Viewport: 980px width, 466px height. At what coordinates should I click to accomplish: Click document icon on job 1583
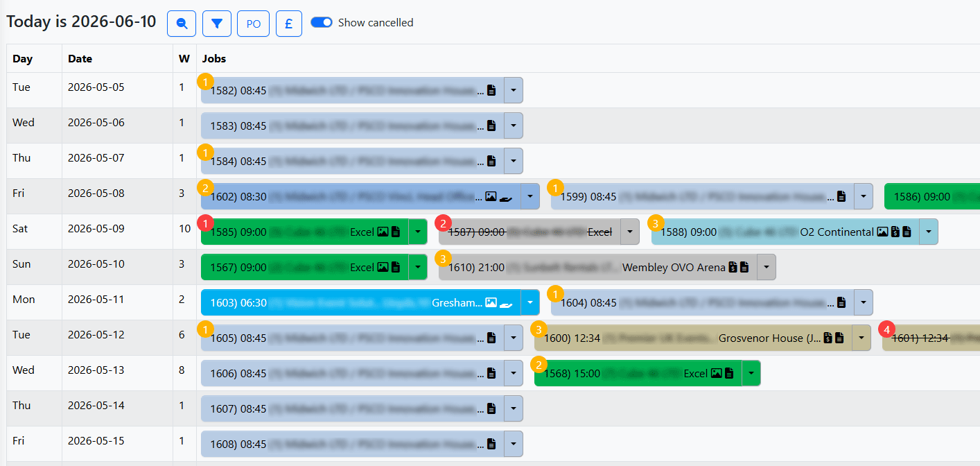[x=491, y=126]
